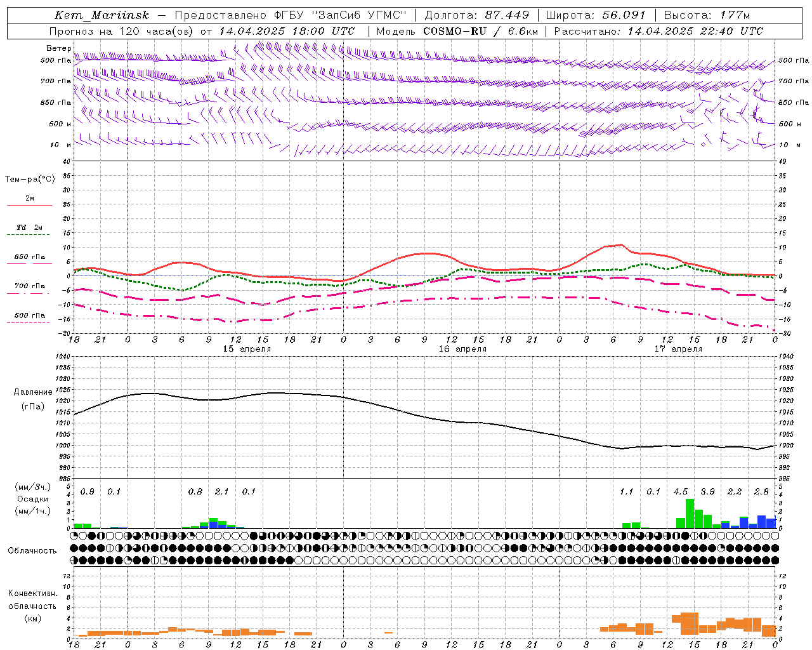Click the elevation text Высота: 177м
This screenshot has height=650, width=812.
[707, 15]
